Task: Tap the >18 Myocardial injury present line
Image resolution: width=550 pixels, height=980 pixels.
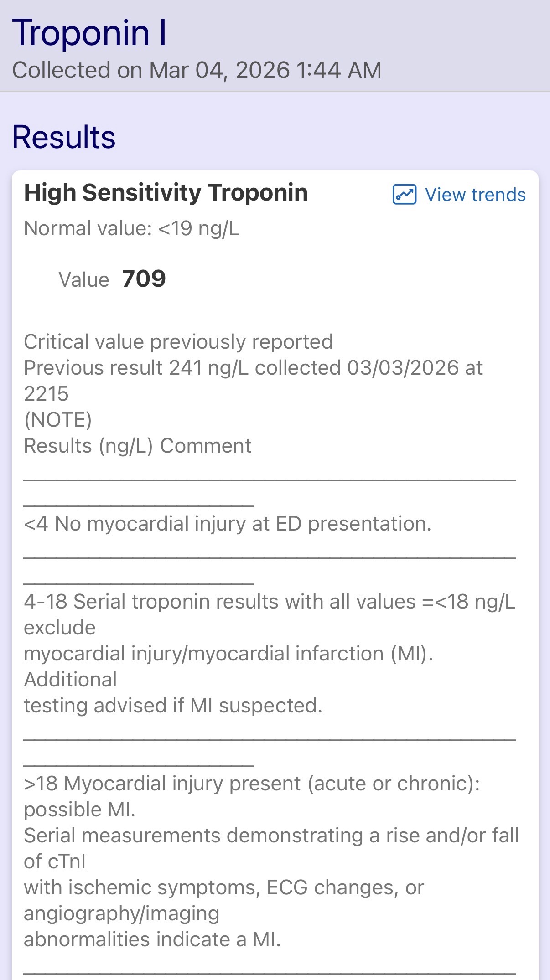Action: (251, 784)
